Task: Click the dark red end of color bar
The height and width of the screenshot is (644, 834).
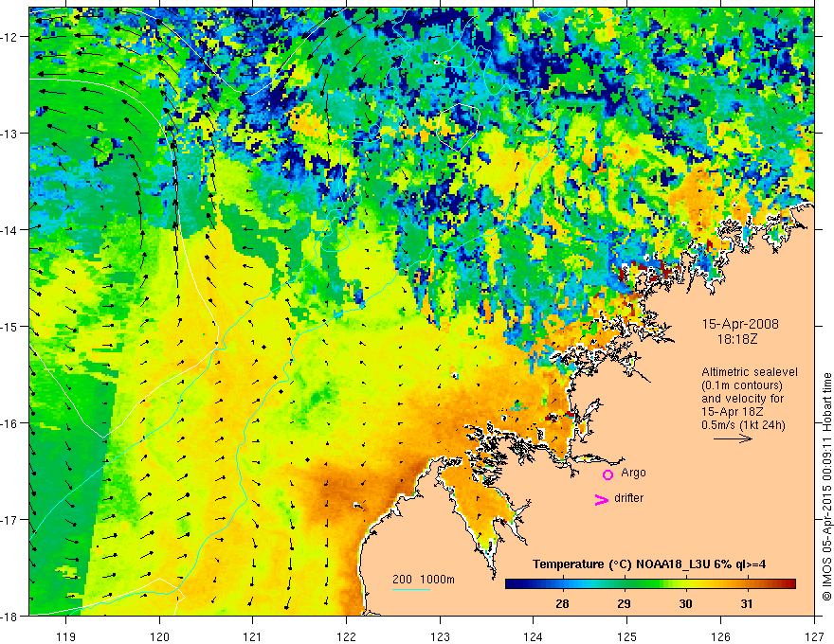Action: pyautogui.click(x=790, y=584)
